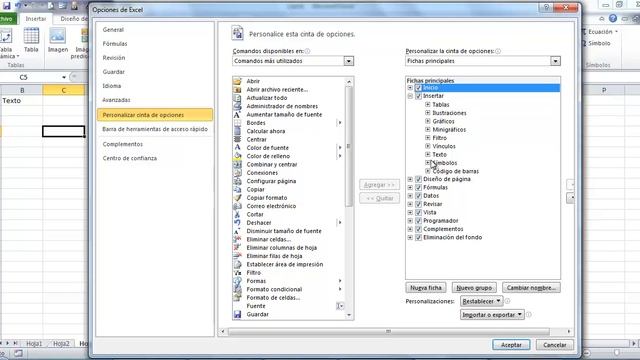Toggle the Inicio tab checkbox
The width and height of the screenshot is (640, 360).
point(418,88)
